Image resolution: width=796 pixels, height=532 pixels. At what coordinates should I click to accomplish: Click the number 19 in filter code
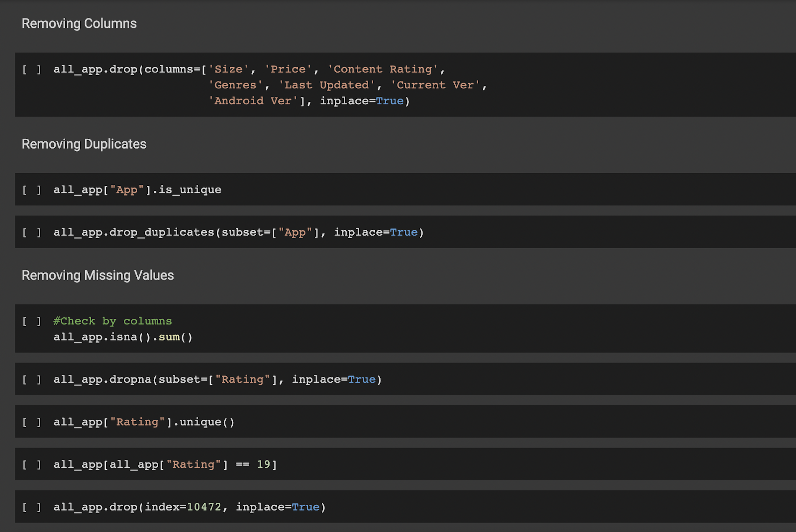263,465
